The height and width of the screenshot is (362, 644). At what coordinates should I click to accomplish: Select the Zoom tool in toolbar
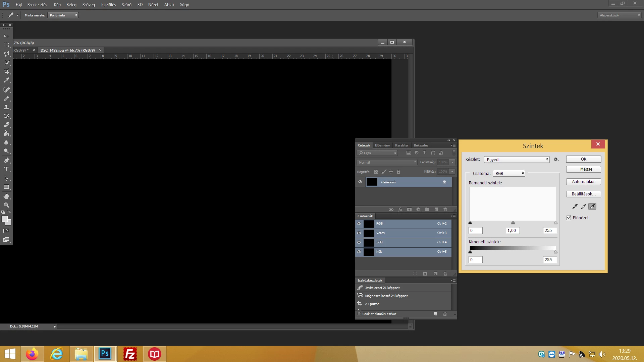[x=6, y=205]
